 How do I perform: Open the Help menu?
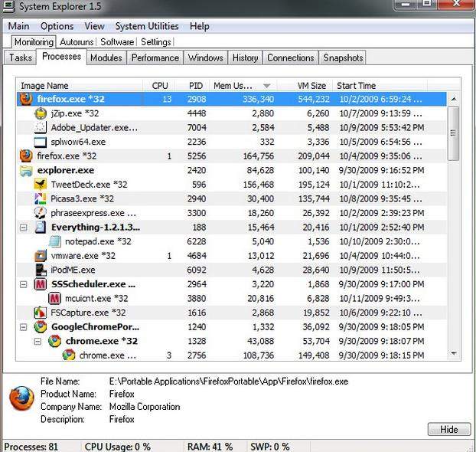tap(200, 26)
